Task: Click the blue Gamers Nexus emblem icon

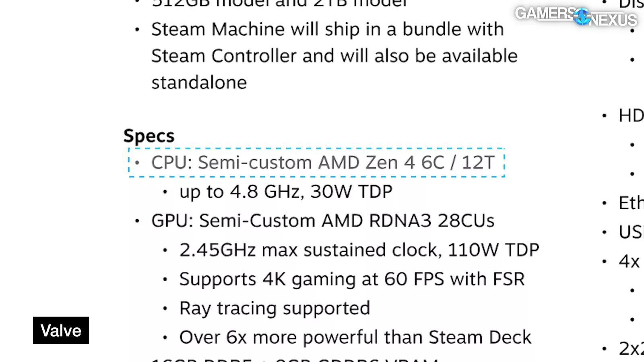Action: [582, 16]
